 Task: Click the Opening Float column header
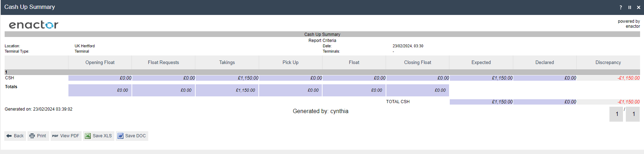pos(100,63)
